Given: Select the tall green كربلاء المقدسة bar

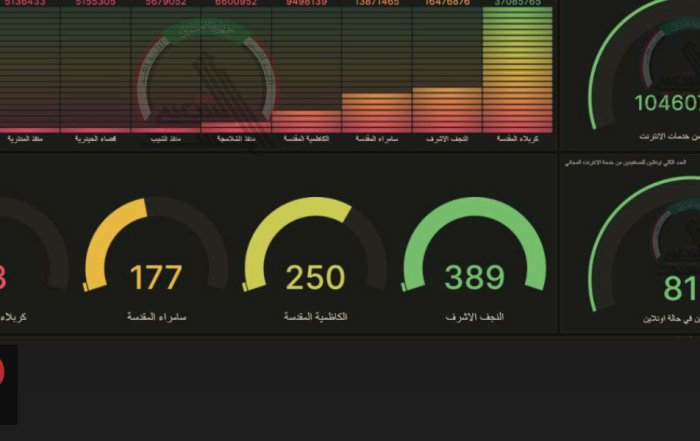Looking at the screenshot, I should click(517, 70).
